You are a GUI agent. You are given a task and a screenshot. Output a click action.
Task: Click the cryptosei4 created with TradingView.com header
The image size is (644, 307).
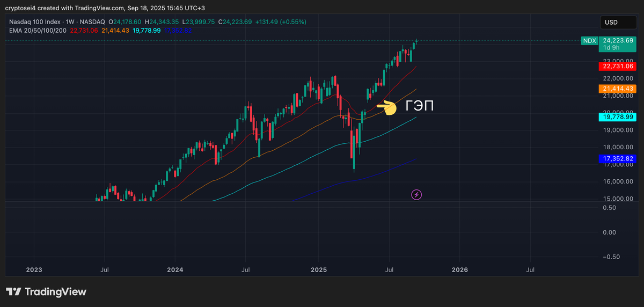click(x=105, y=8)
